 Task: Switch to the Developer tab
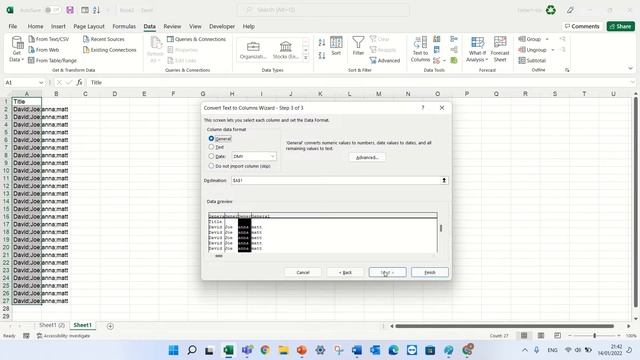pyautogui.click(x=222, y=26)
